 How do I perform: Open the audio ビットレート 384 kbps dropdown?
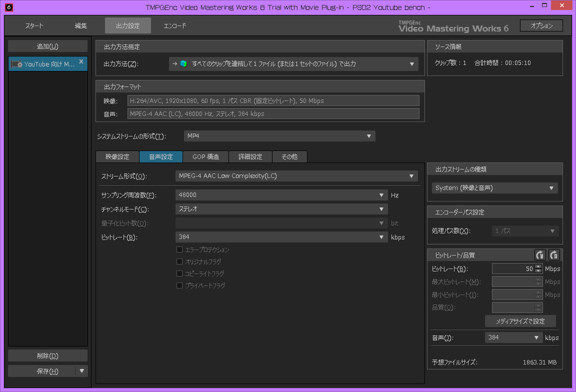281,237
